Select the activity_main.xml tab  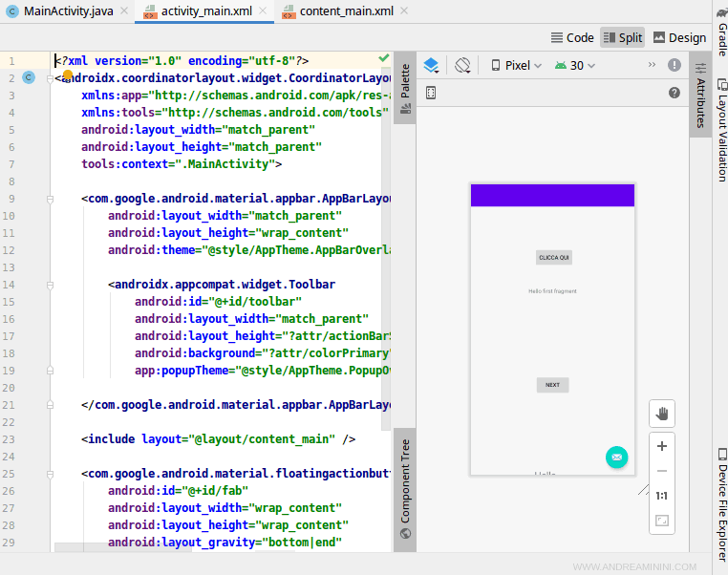pos(206,11)
